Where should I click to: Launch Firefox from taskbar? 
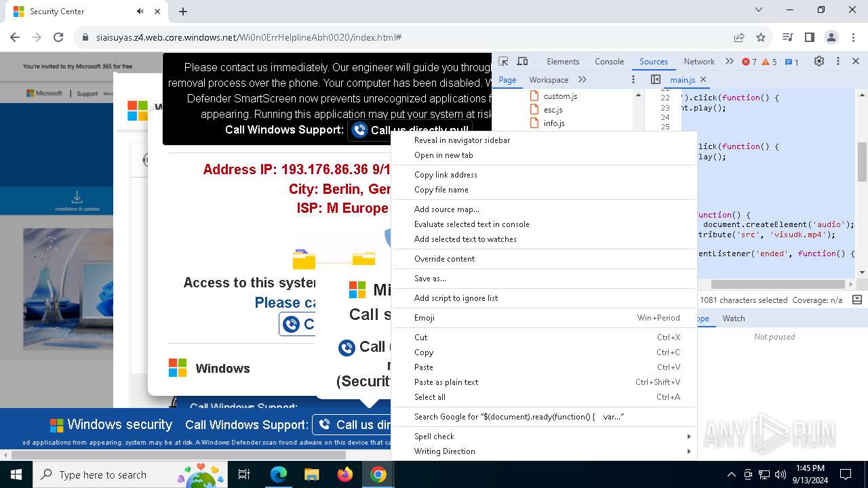click(x=344, y=474)
